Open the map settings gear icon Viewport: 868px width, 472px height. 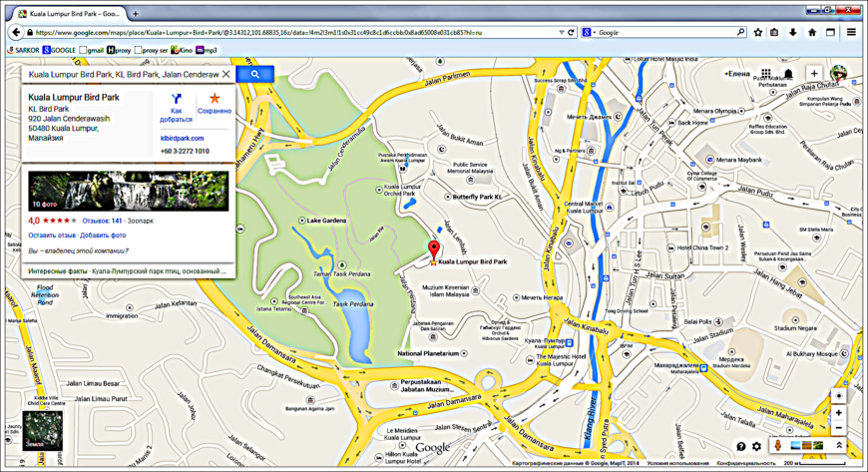click(756, 446)
